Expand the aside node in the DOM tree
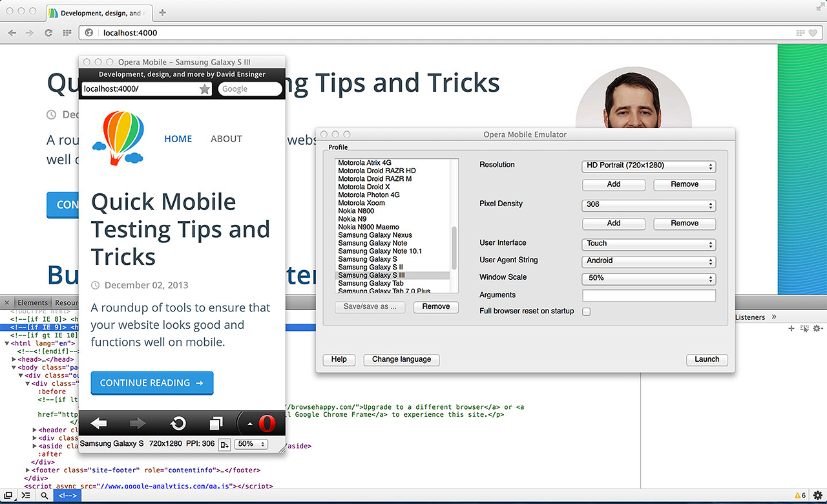The width and height of the screenshot is (827, 504). [x=35, y=446]
